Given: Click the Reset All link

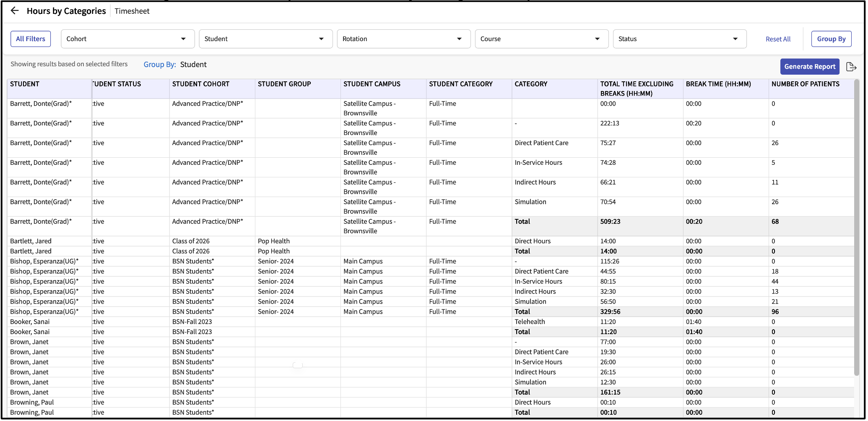Looking at the screenshot, I should 778,39.
